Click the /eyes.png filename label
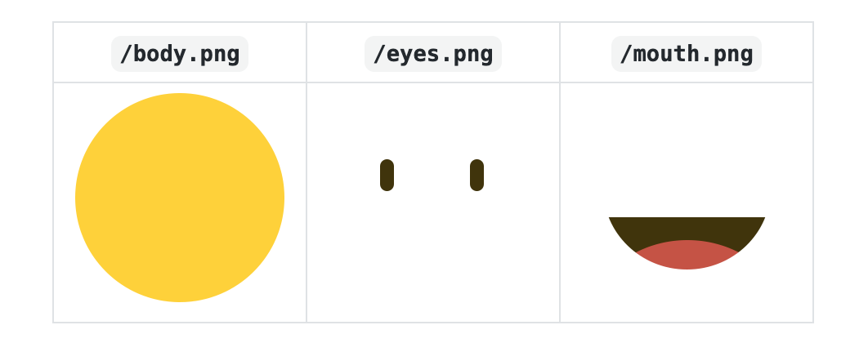 click(x=433, y=54)
